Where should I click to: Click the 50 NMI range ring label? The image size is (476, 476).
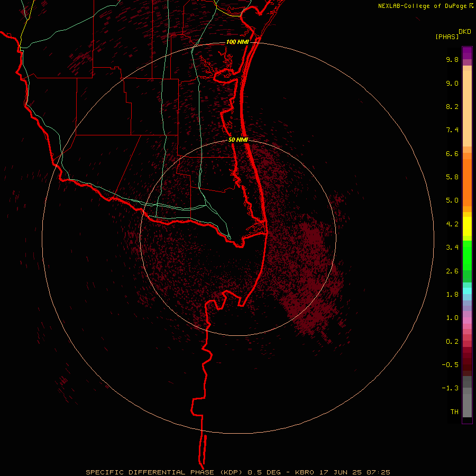click(238, 140)
